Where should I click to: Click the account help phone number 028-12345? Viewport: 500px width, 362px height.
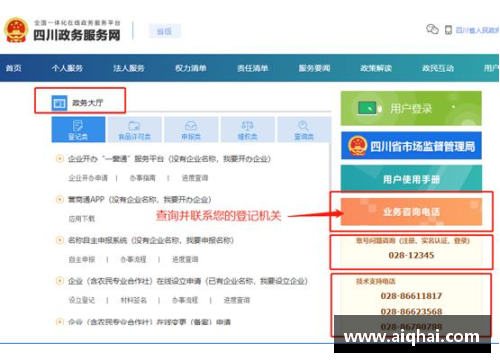point(411,255)
